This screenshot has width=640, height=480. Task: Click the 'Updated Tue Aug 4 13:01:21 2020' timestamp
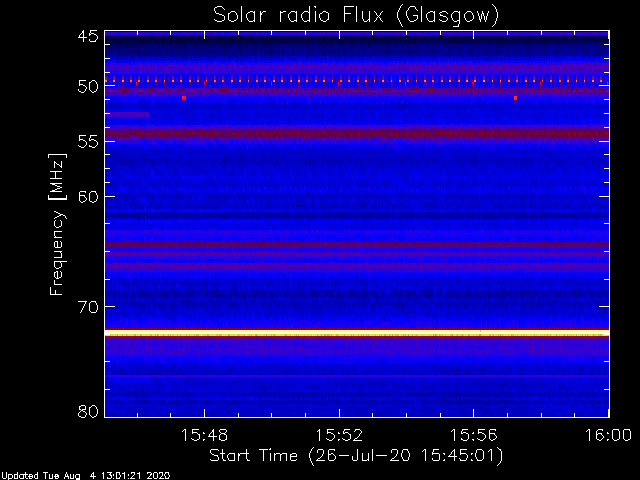click(x=85, y=476)
